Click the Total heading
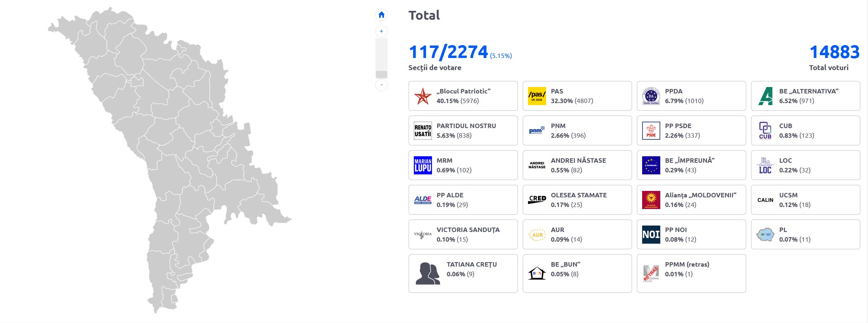 [424, 15]
